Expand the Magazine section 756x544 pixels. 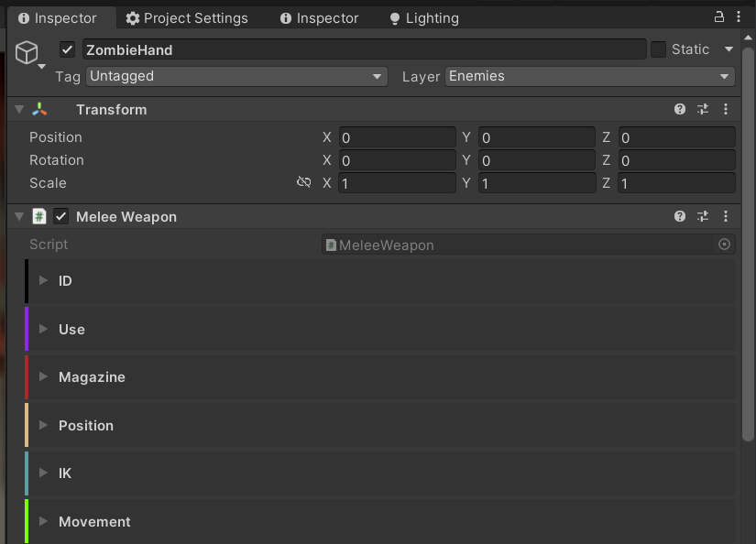(43, 376)
